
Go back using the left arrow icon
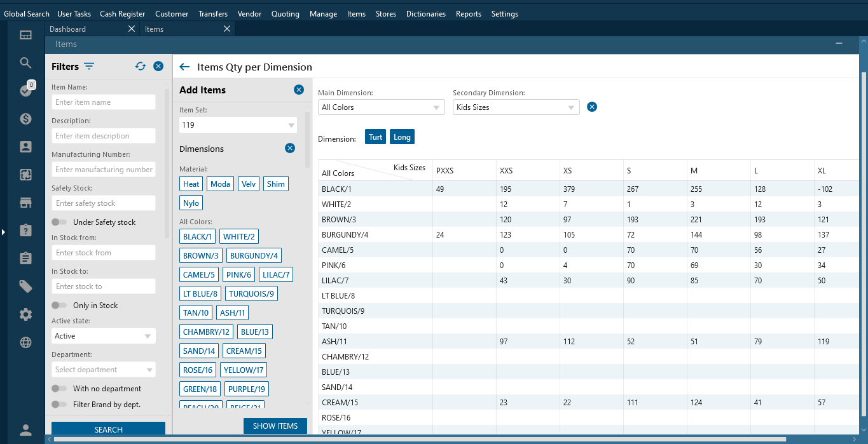pos(184,67)
